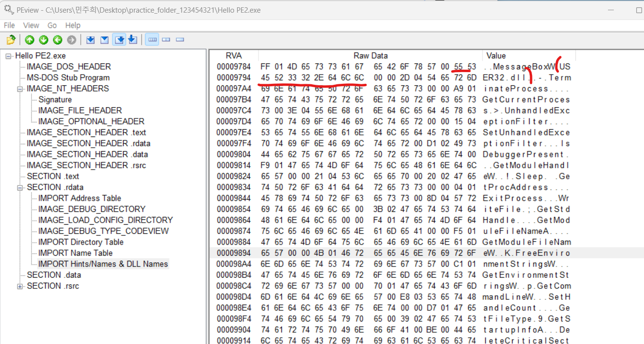The image size is (644, 344).
Task: Click RVA address 00009794
Action: (x=234, y=77)
